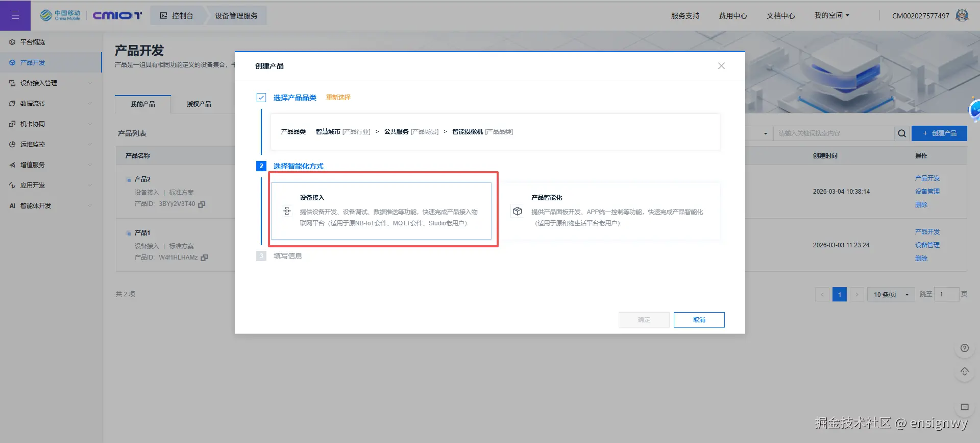Open 设备管理 link for 产品2
Image resolution: width=980 pixels, height=443 pixels.
927,192
